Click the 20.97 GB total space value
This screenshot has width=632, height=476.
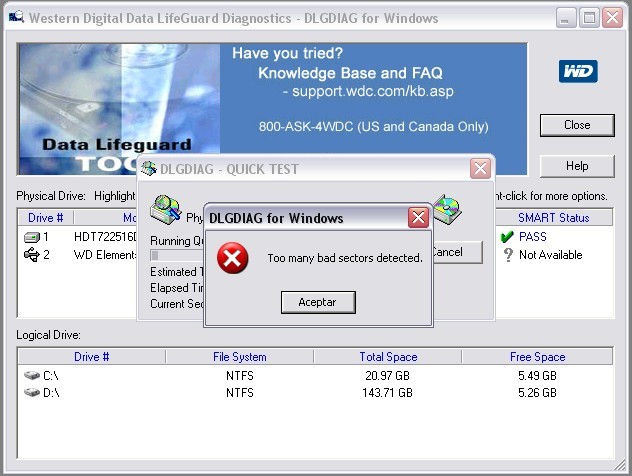[387, 376]
